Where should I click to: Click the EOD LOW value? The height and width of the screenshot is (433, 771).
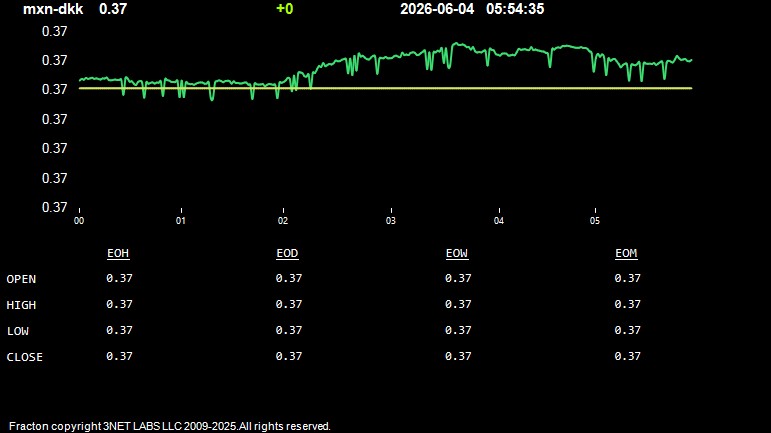point(289,330)
